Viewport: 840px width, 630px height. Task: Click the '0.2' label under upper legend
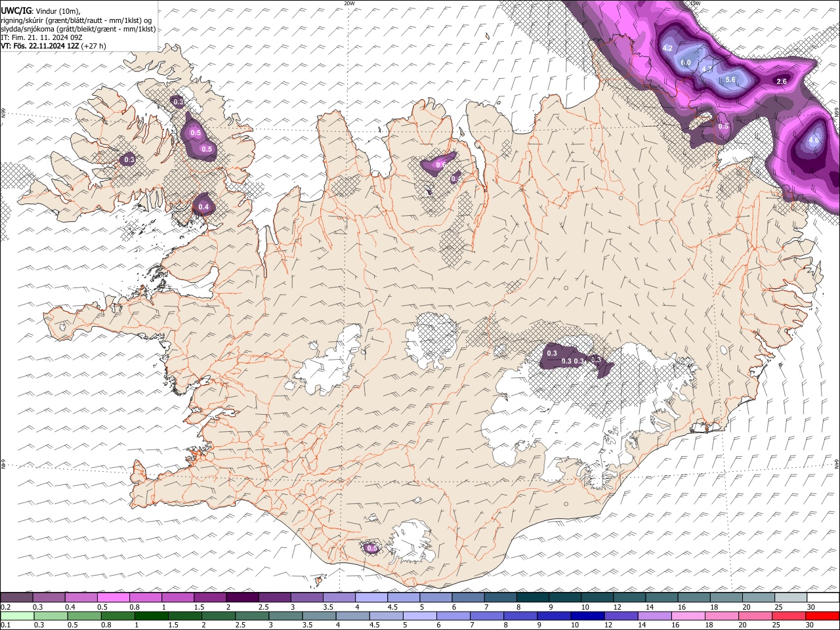5,607
